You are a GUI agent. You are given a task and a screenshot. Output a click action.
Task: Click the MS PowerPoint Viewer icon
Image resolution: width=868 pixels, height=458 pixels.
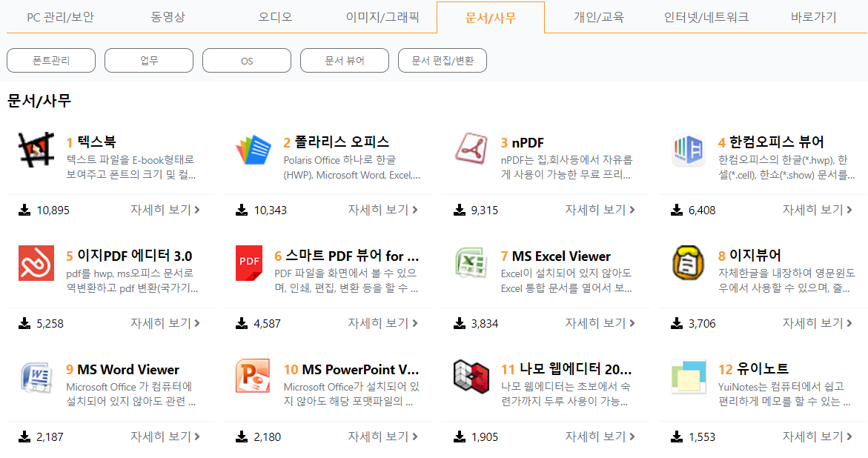[253, 376]
